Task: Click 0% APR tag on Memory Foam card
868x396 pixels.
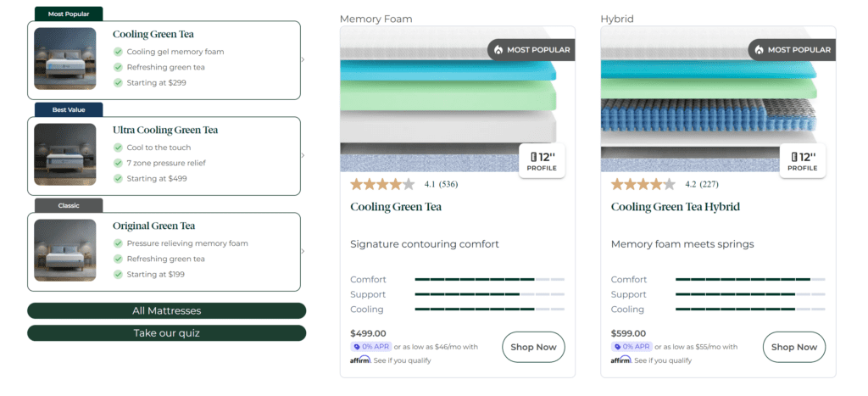Action: pos(370,347)
